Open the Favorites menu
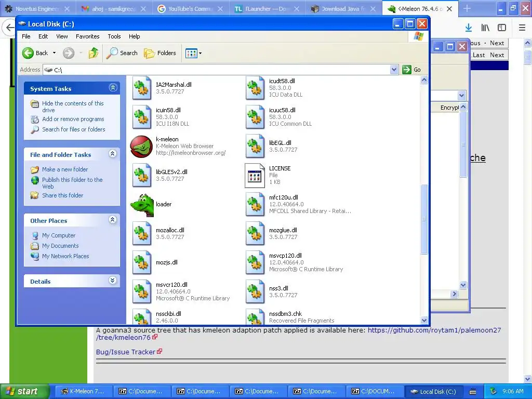The height and width of the screenshot is (399, 532). pyautogui.click(x=87, y=36)
